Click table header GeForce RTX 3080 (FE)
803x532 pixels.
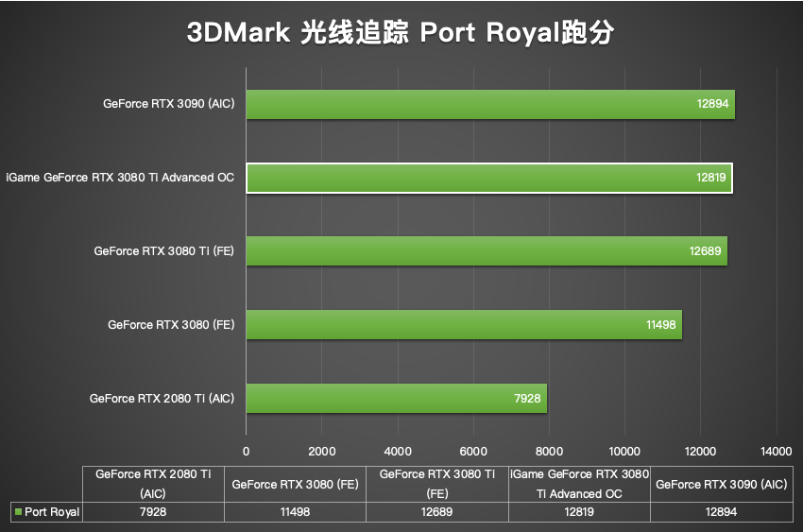pyautogui.click(x=295, y=484)
